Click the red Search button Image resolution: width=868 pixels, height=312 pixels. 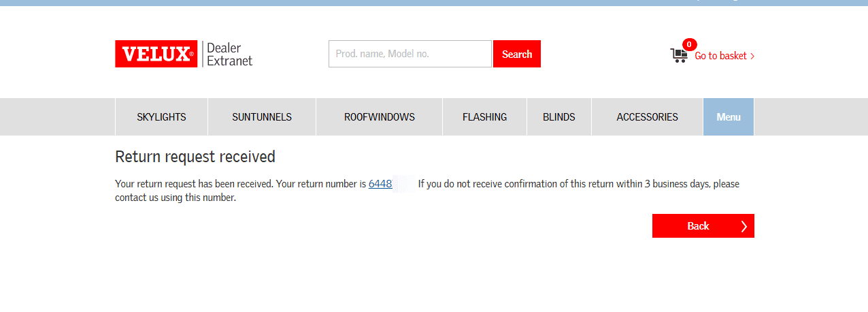point(517,54)
